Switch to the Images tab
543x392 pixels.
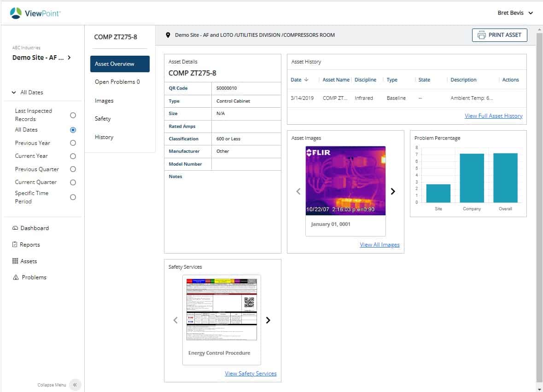click(x=104, y=101)
